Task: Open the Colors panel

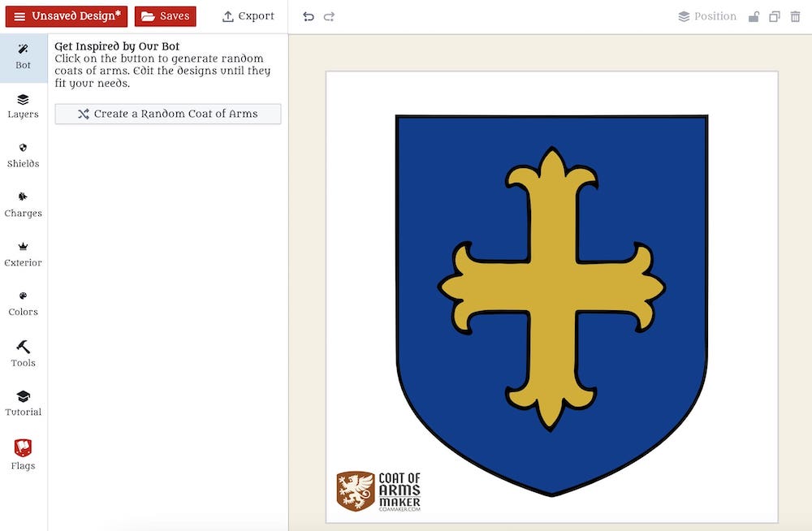Action: [x=23, y=304]
